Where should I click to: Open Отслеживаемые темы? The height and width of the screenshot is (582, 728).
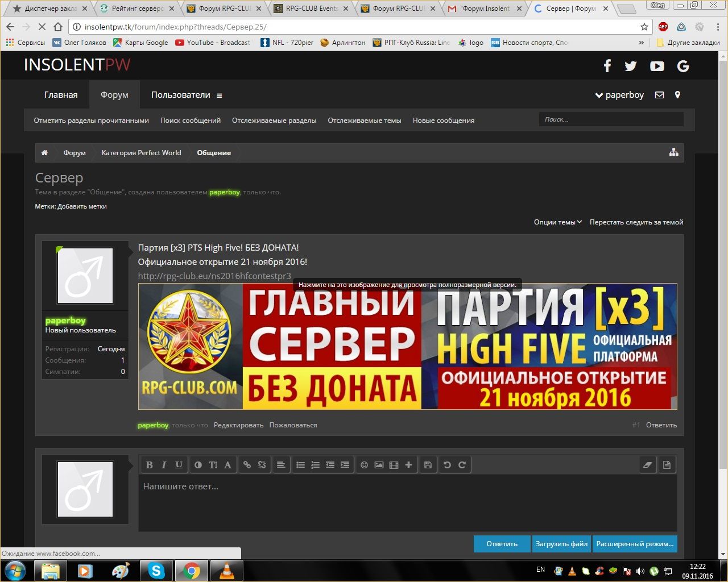(365, 120)
